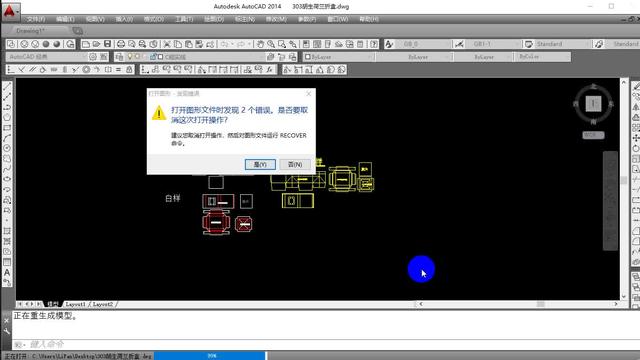Open the ByLayer color control dropdown
640x360 pixels.
[338, 57]
